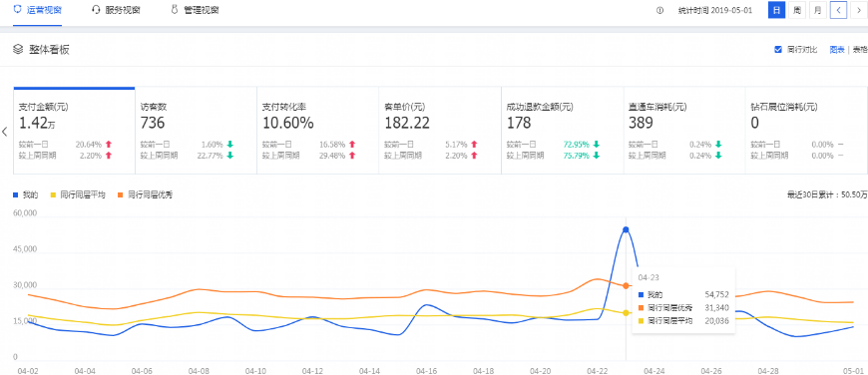Select the 支付转化率 metric card
Screen dimensions: 868x375
coord(317,131)
